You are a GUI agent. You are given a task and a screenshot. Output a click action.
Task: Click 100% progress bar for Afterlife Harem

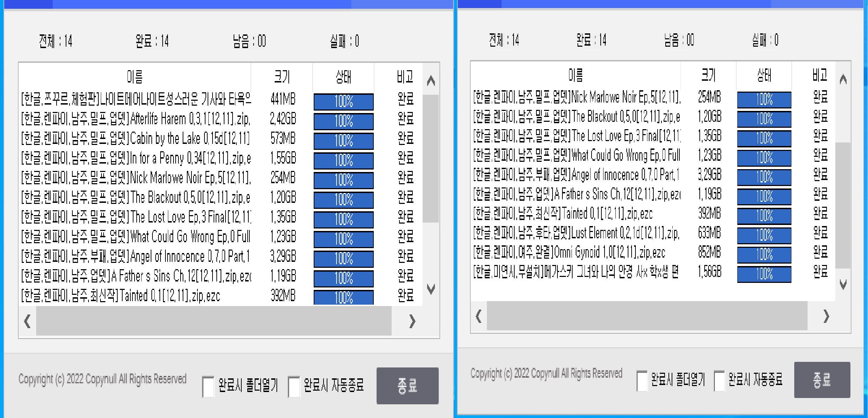(x=343, y=121)
